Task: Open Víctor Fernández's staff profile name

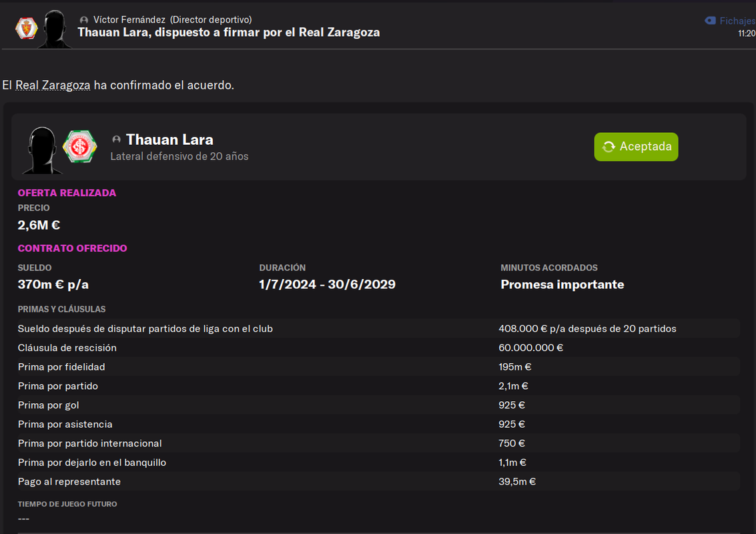Action: 129,20
